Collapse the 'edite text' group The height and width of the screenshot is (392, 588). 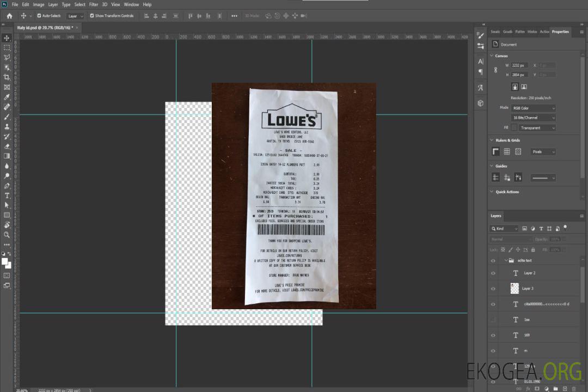[506, 260]
